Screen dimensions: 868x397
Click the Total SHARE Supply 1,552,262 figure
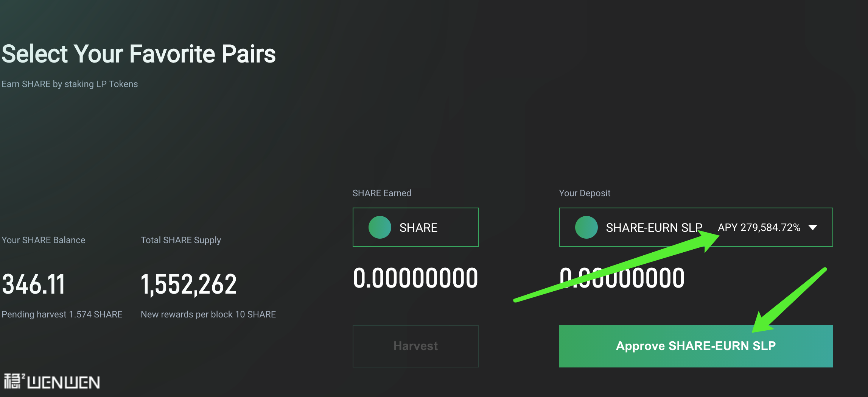click(x=188, y=284)
